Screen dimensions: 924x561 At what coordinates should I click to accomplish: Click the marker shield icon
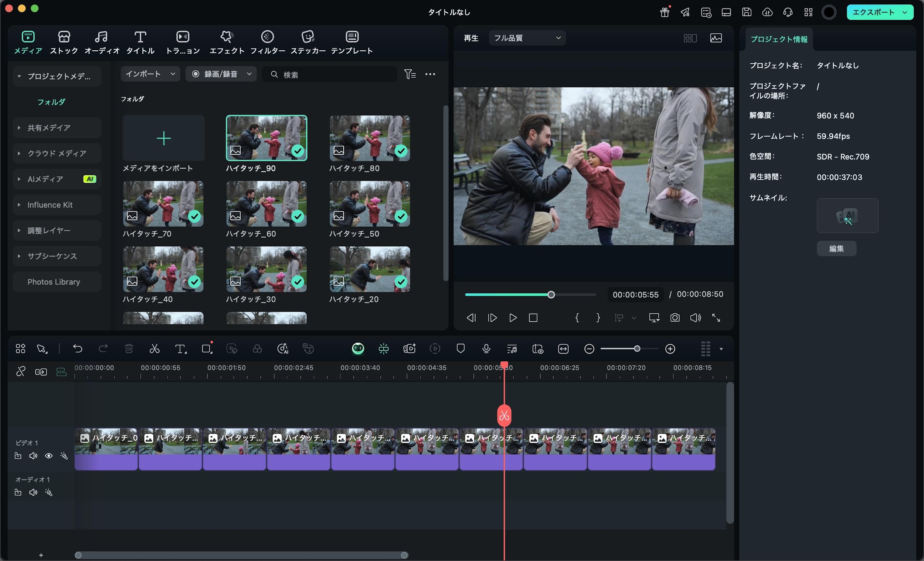[461, 349]
